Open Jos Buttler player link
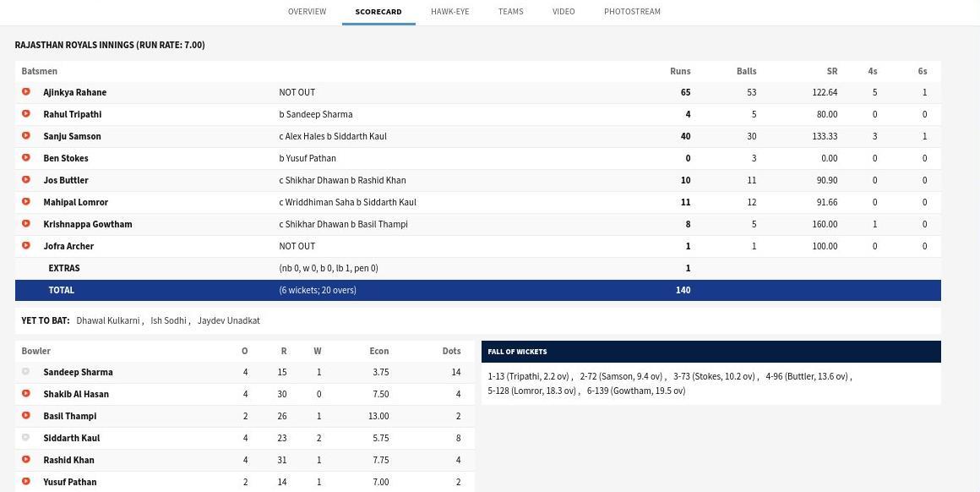 [x=66, y=180]
